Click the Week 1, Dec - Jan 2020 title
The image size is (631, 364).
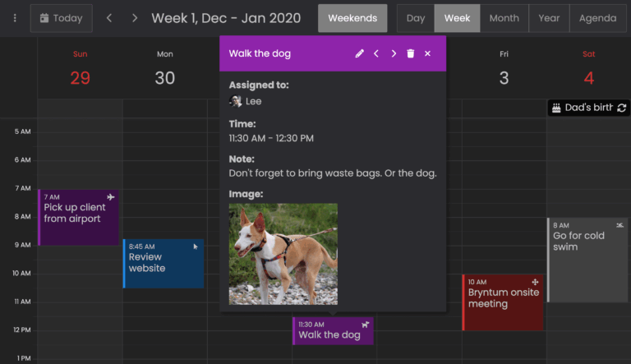(x=226, y=18)
